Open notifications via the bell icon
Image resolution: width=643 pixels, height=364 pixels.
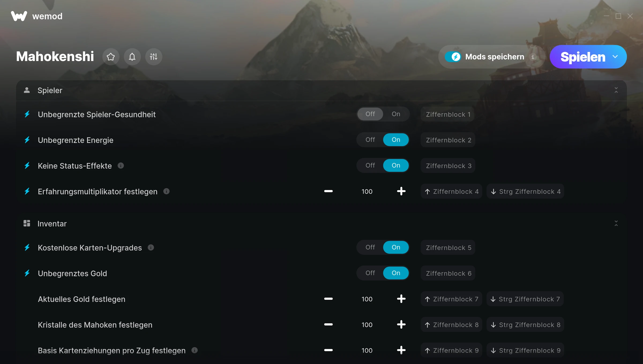tap(132, 57)
